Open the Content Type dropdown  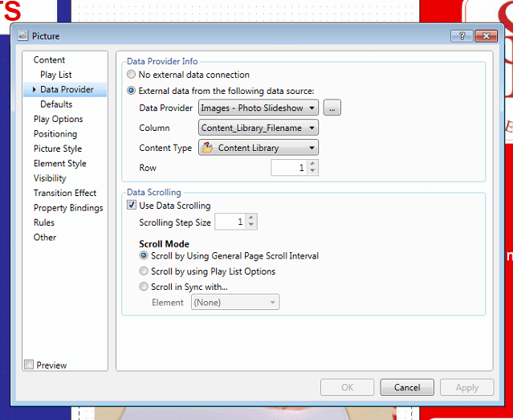[259, 148]
